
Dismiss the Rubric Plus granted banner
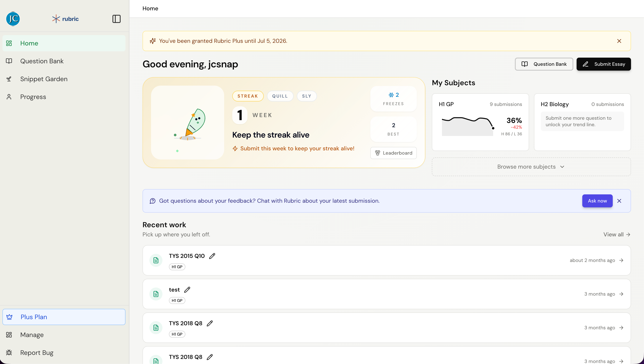[619, 41]
